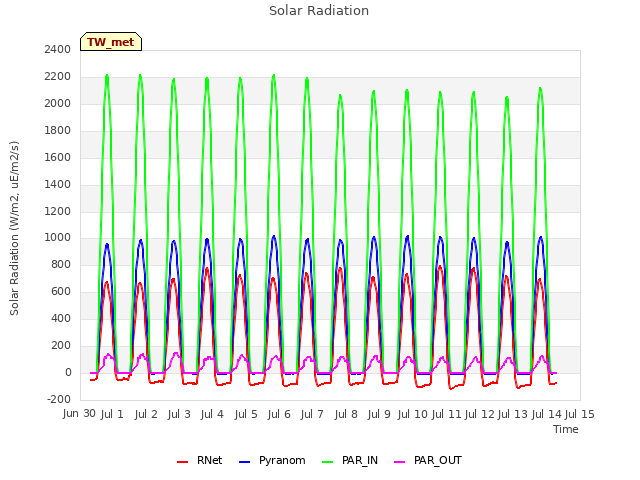Click the 800 y-axis tick label
The height and width of the screenshot is (480, 640).
point(61,264)
